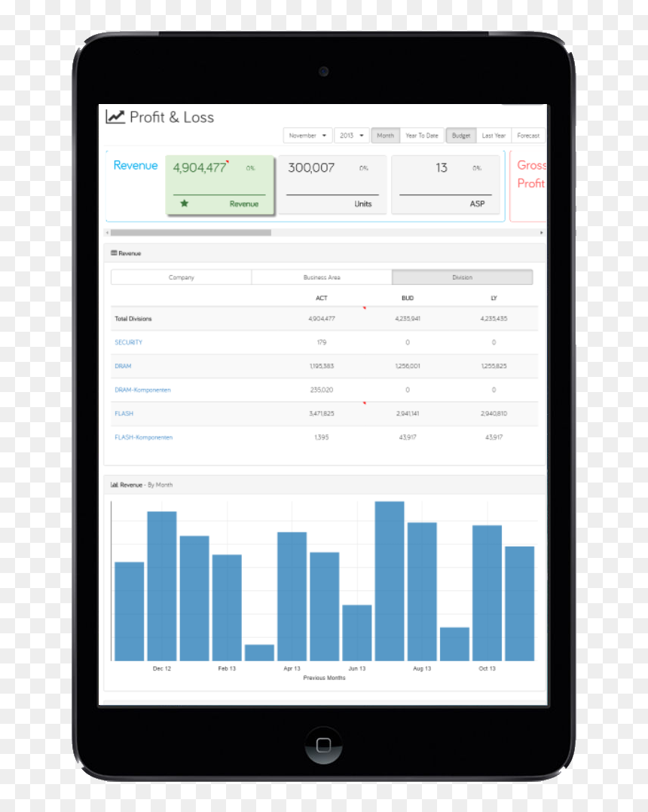Viewport: 648px width, 812px height.
Task: Click DRAM last year value 1,255,825
Action: pos(494,366)
